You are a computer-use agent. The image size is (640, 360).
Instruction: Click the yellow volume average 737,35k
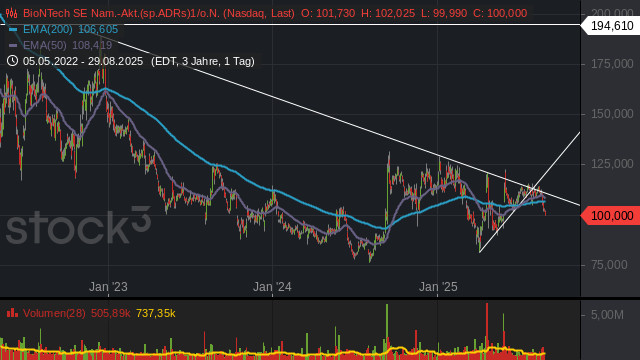(156, 313)
